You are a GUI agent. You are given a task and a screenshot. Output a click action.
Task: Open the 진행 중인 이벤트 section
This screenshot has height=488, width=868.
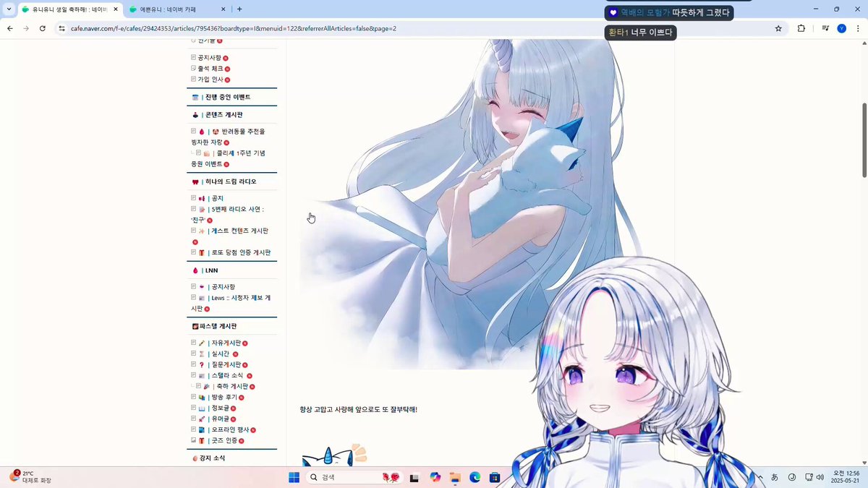click(227, 97)
